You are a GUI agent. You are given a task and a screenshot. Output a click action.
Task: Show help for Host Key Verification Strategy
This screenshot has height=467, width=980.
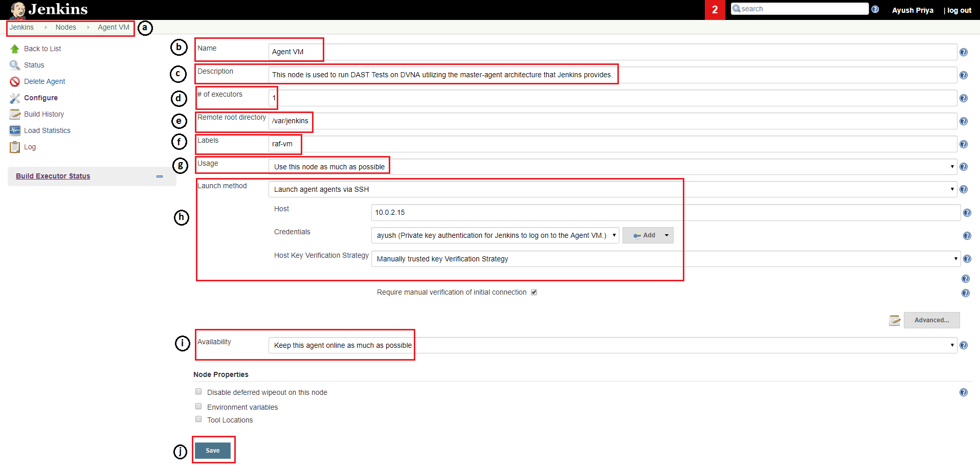coord(967,259)
